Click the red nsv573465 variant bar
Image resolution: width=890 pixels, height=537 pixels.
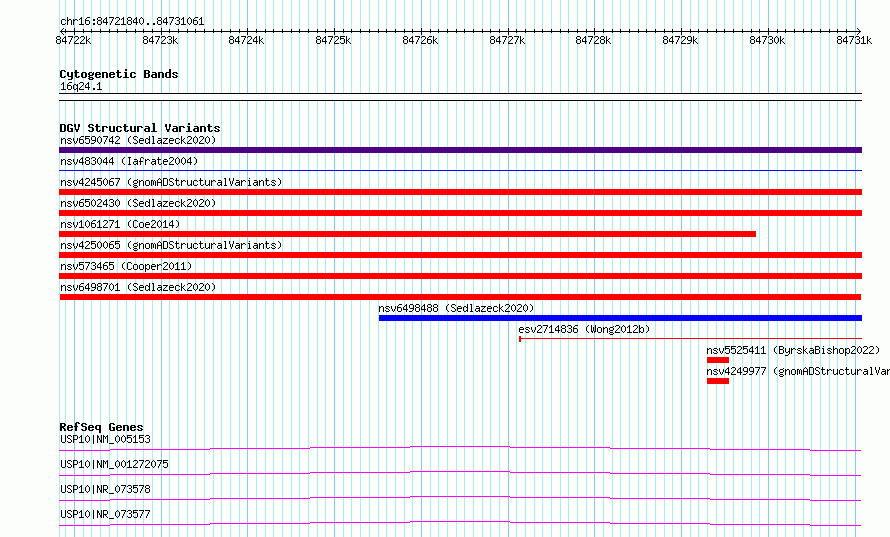pos(460,276)
